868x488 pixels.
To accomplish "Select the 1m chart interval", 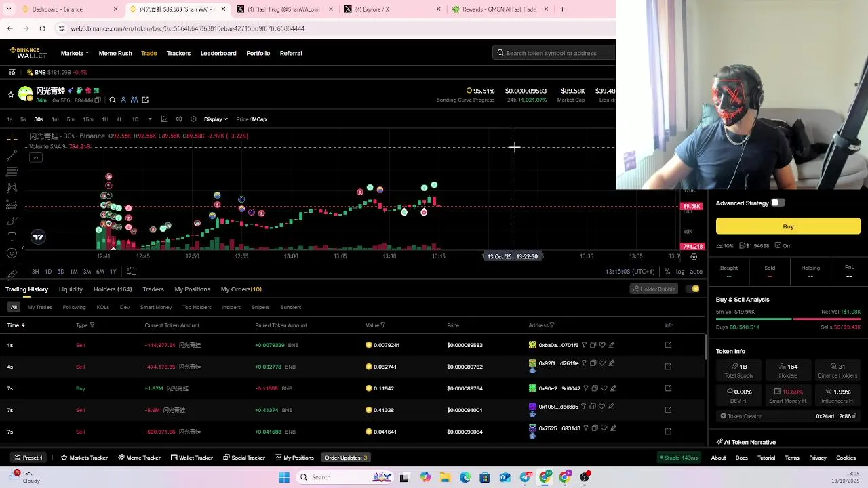I will click(x=55, y=119).
